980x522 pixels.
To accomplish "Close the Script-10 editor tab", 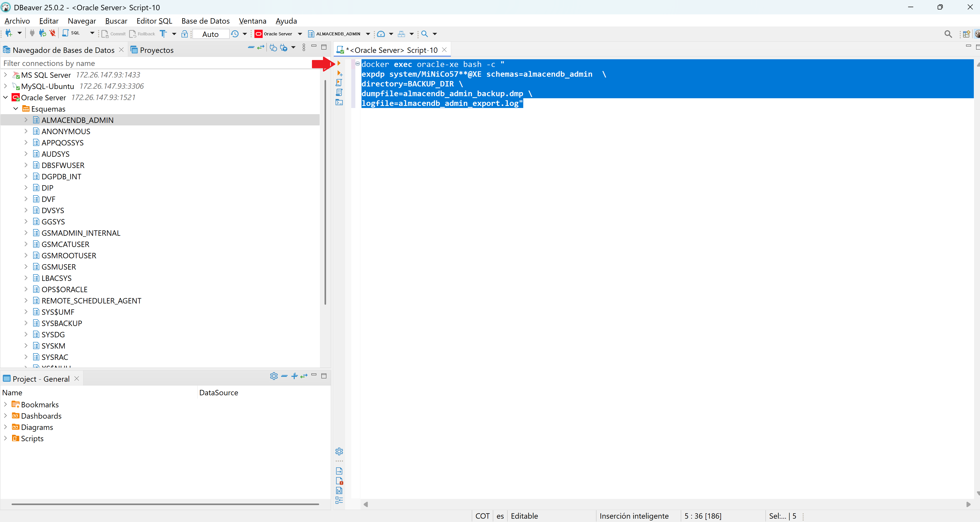I will [x=444, y=50].
